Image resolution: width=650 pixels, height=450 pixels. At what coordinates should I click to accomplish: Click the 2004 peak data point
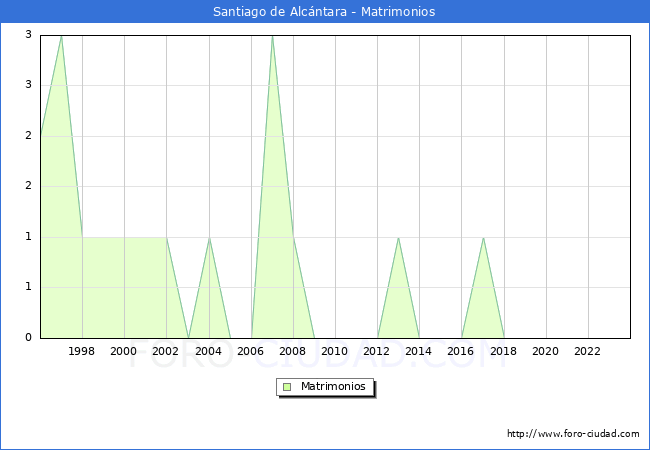pos(209,238)
